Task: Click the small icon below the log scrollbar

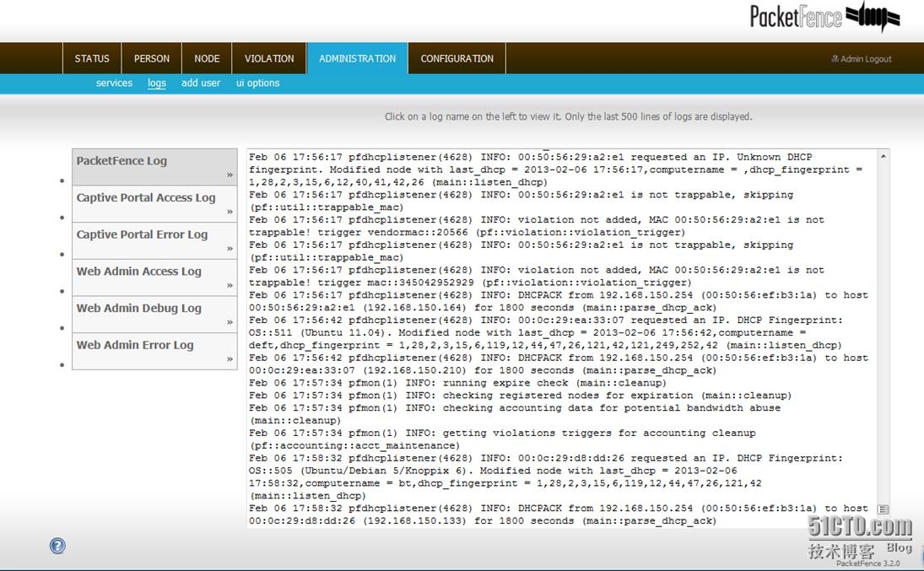Action: click(x=882, y=509)
